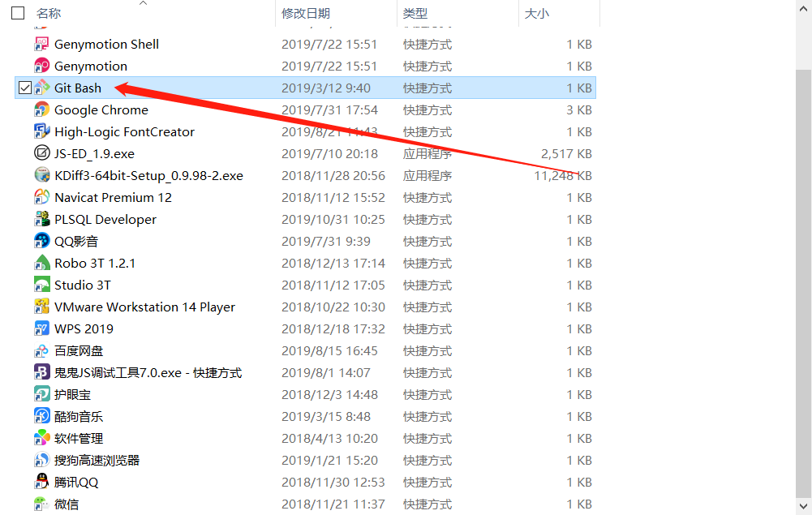Click the date 2018/11/28 20:56
Screen dimensions: 812x515
(x=333, y=175)
